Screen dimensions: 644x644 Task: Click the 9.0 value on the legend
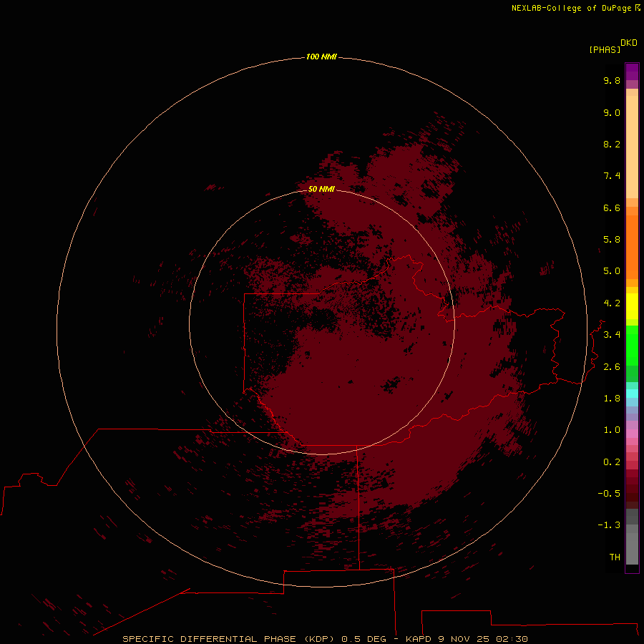612,112
